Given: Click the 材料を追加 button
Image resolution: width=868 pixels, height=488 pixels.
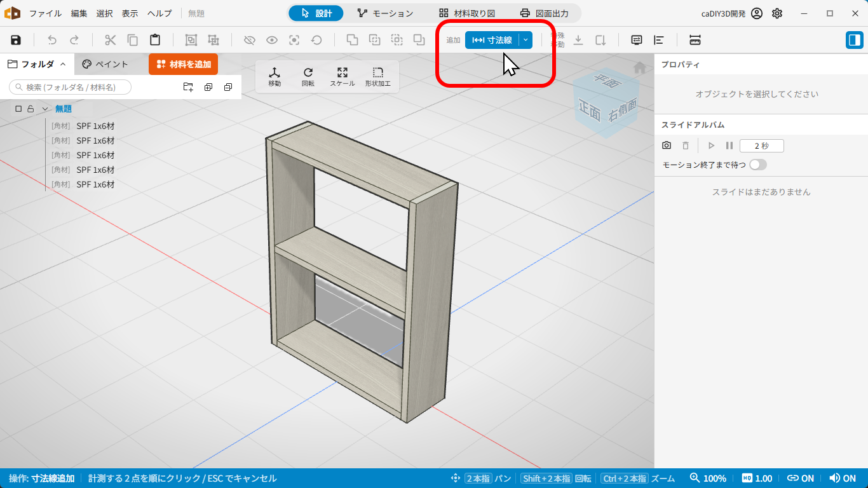Looking at the screenshot, I should pyautogui.click(x=183, y=64).
